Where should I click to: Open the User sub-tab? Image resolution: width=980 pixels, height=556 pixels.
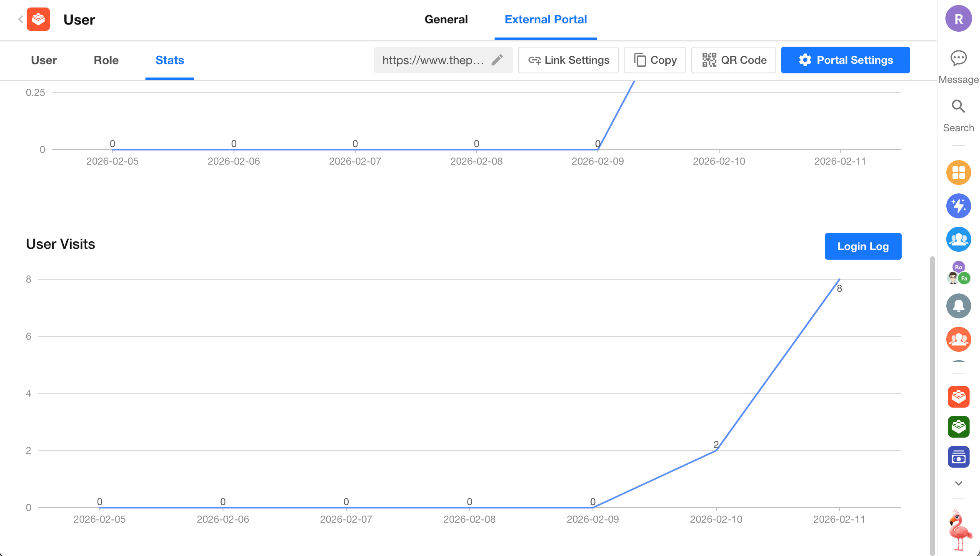(x=44, y=60)
